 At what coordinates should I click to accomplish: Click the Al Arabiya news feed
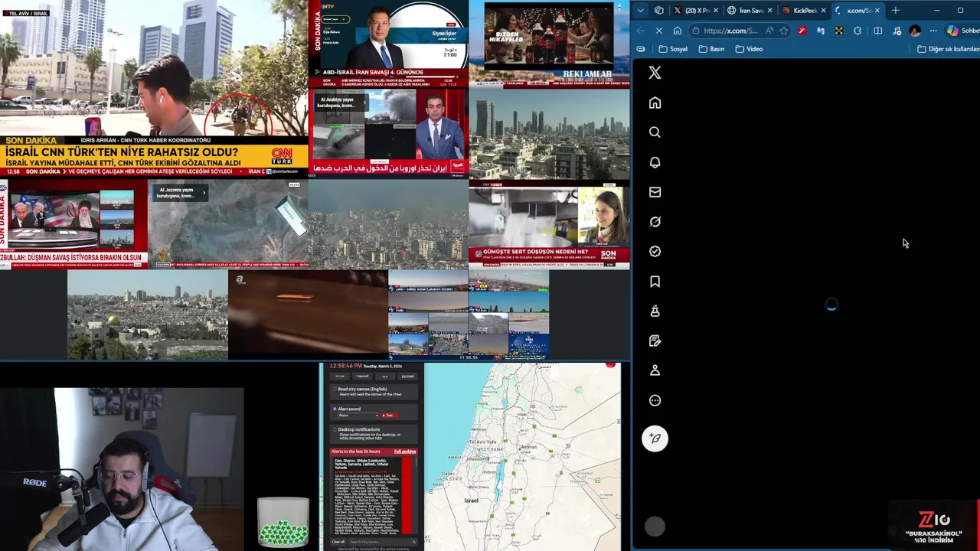pos(389,132)
